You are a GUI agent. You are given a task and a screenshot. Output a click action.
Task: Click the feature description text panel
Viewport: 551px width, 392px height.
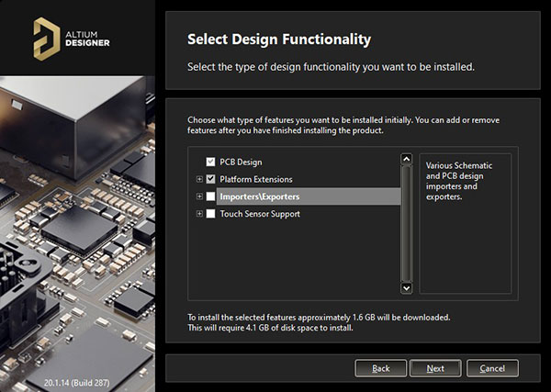click(466, 223)
